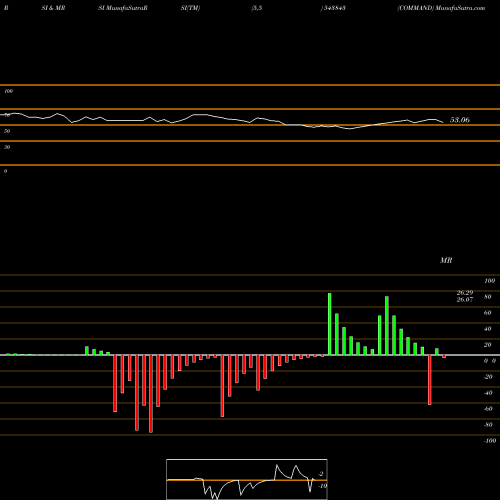This screenshot has height=500, width=500.
Task: Click the 30 label on the RSI scale
Action: [x=7, y=147]
